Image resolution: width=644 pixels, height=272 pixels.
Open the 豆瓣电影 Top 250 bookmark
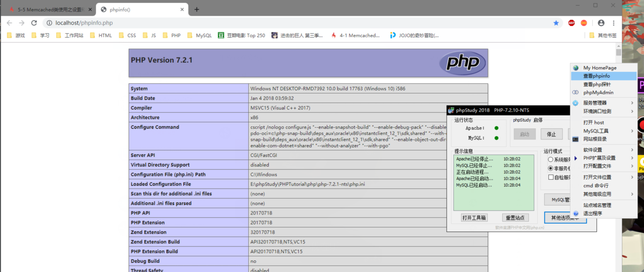click(241, 36)
